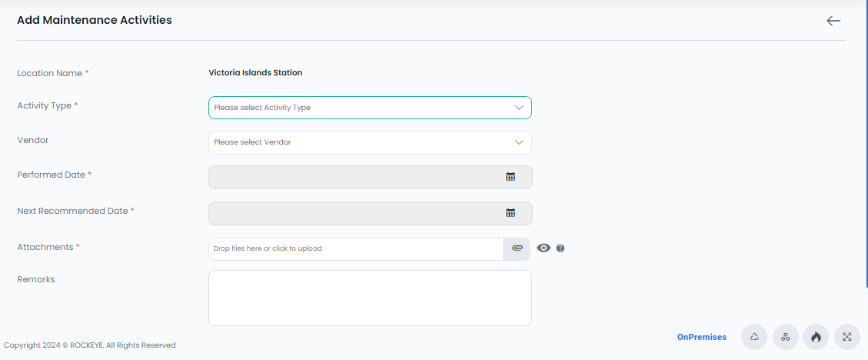Open Next Recommended Date calendar icon
868x360 pixels.
[510, 212]
